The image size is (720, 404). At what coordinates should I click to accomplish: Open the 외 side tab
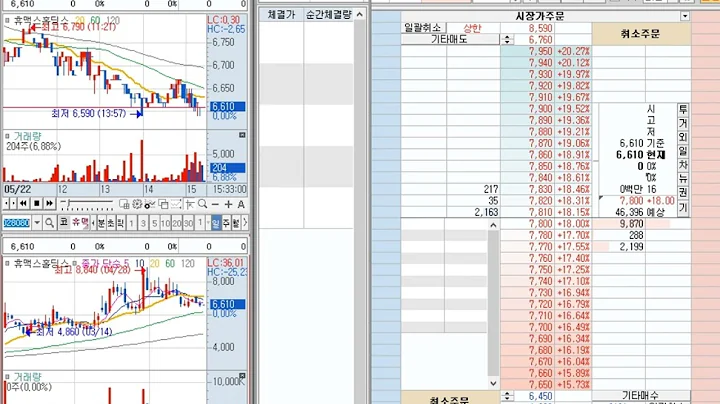pyautogui.click(x=683, y=137)
